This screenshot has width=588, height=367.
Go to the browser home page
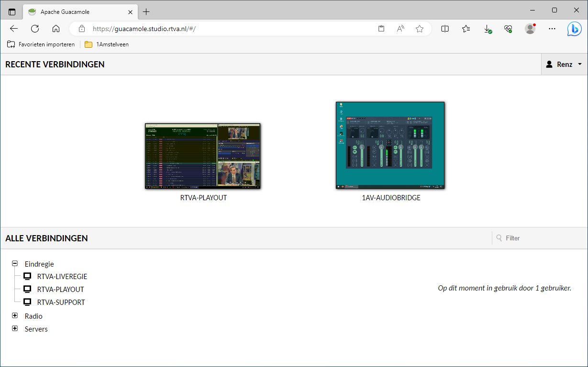56,29
